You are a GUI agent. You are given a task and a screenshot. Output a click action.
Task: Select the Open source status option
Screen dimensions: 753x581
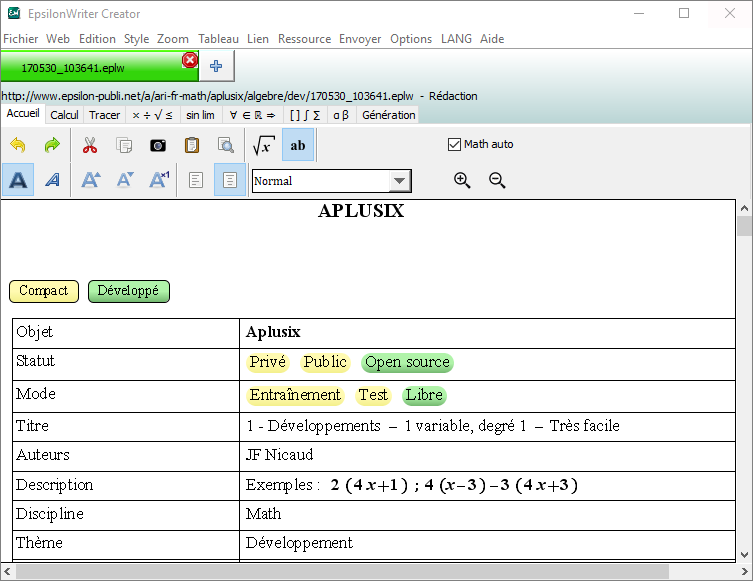pos(407,363)
